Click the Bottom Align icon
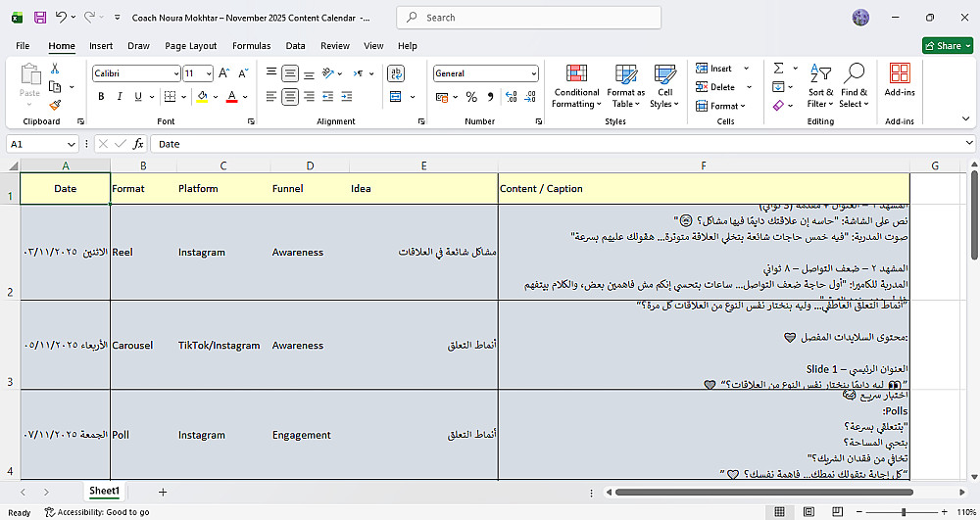The width and height of the screenshot is (980, 520). tap(309, 73)
